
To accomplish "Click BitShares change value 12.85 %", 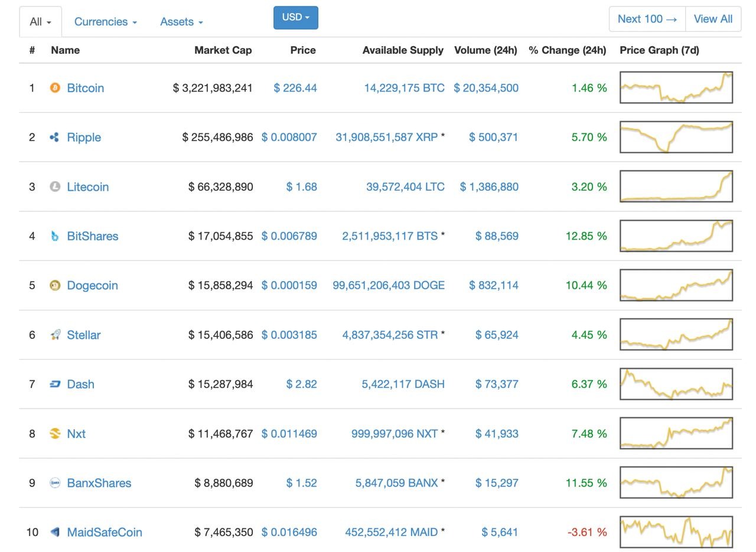I will click(x=586, y=236).
